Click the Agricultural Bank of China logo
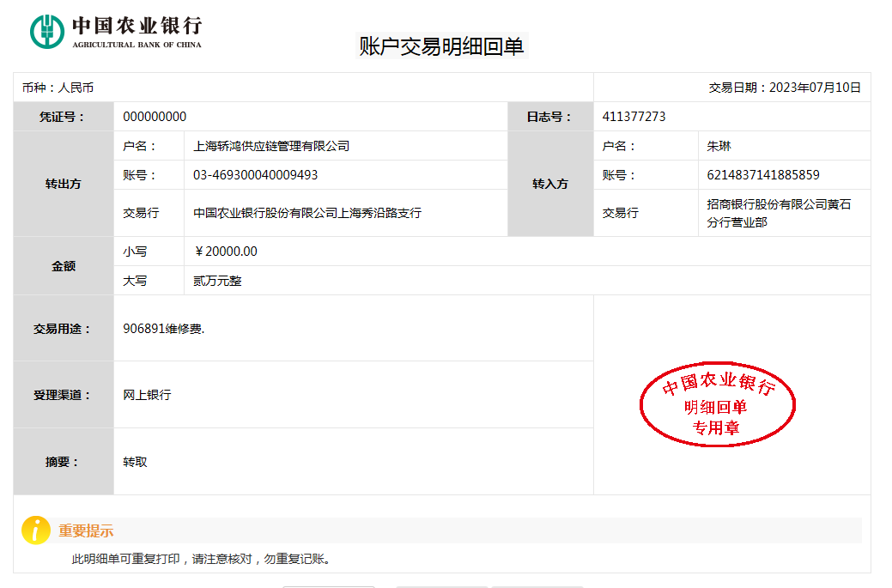 coord(115,32)
